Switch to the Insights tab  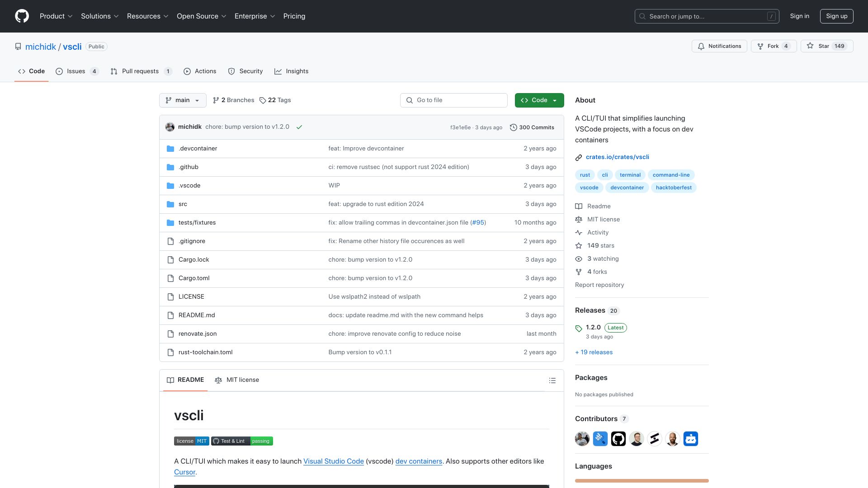point(291,71)
